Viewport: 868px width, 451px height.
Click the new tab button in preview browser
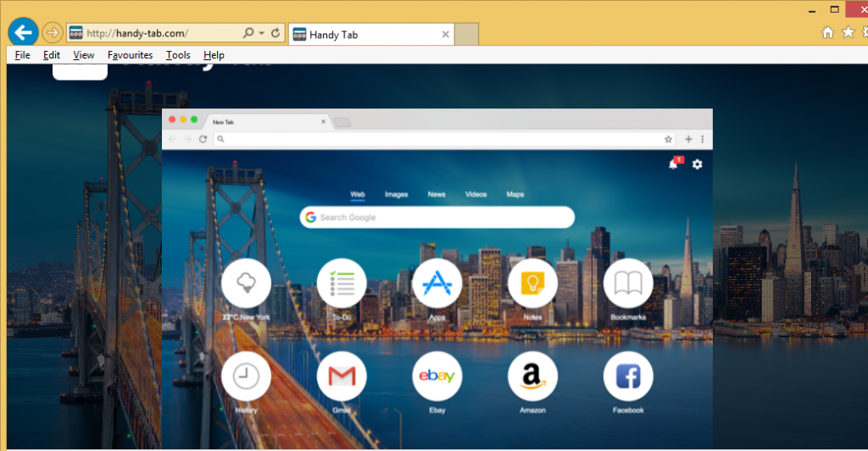click(x=342, y=122)
